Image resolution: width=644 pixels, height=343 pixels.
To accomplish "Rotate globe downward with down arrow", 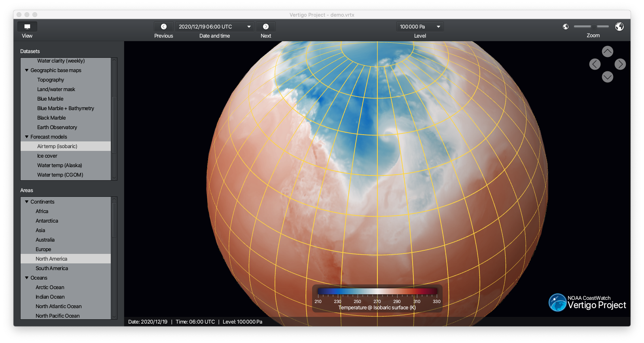I will 607,77.
